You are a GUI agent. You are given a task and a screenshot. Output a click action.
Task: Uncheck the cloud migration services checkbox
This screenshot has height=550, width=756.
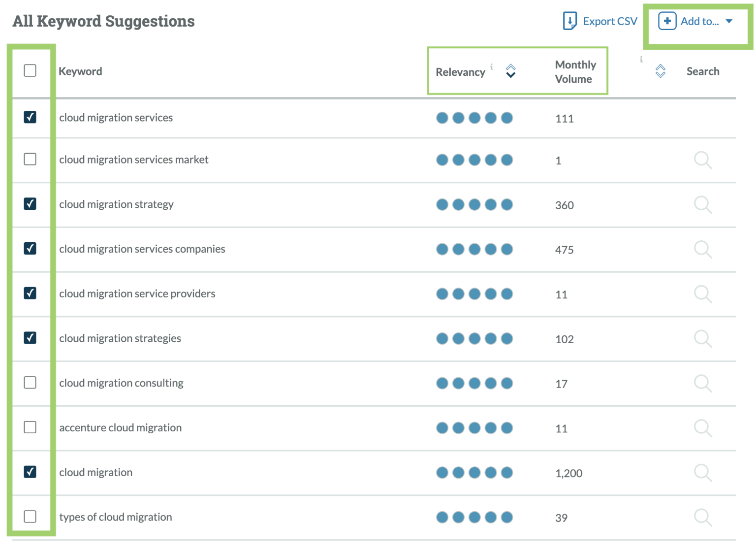(30, 117)
